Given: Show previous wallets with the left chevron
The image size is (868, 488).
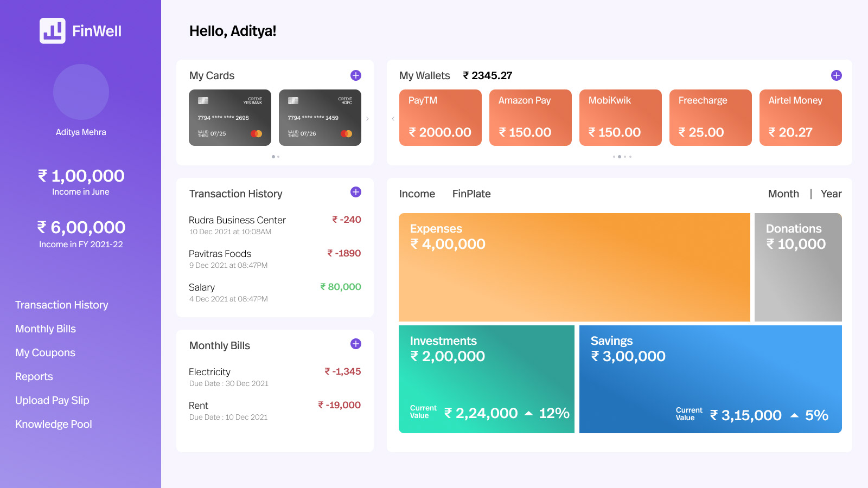Looking at the screenshot, I should click(x=393, y=119).
